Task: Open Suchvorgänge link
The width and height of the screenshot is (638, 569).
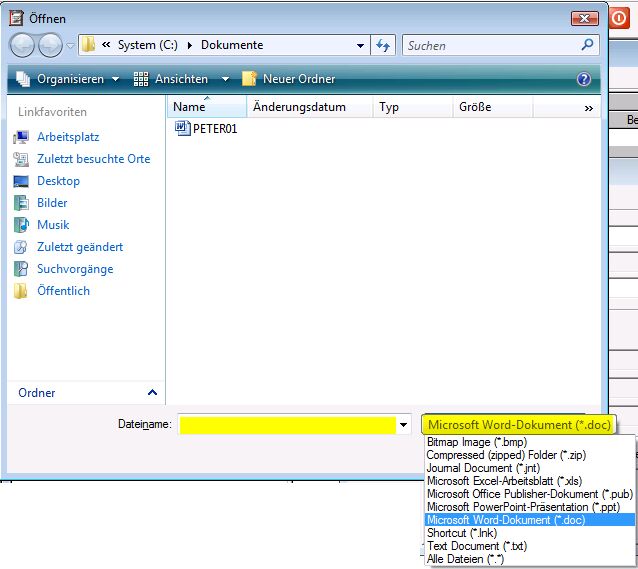Action: [75, 269]
